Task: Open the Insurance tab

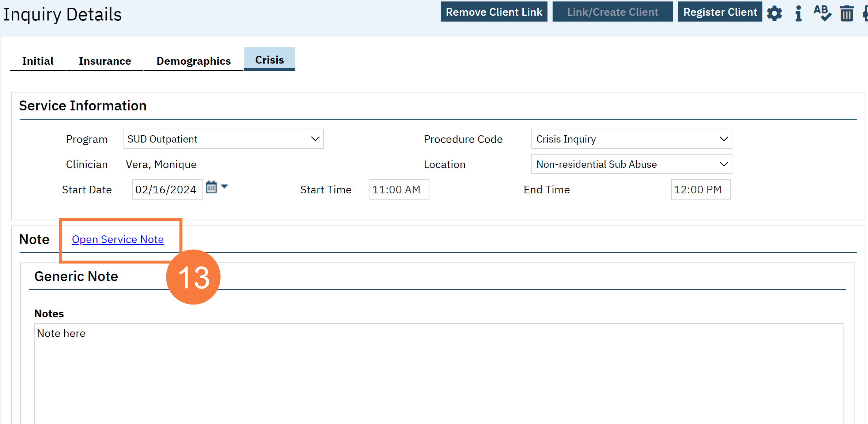Action: 105,61
